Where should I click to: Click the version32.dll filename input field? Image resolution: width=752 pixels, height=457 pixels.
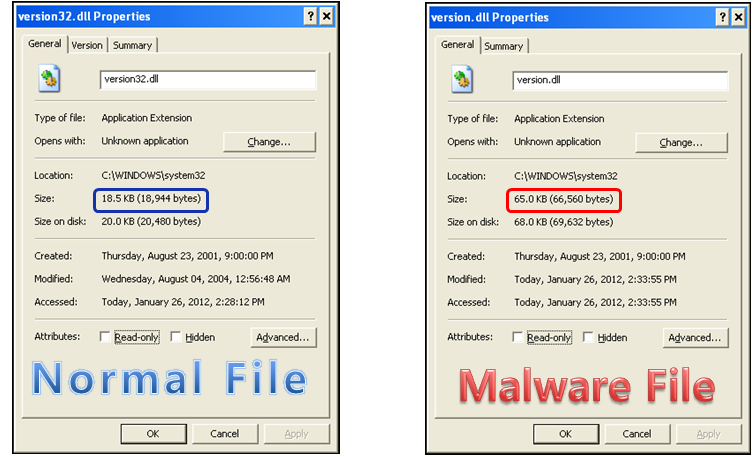tap(208, 80)
